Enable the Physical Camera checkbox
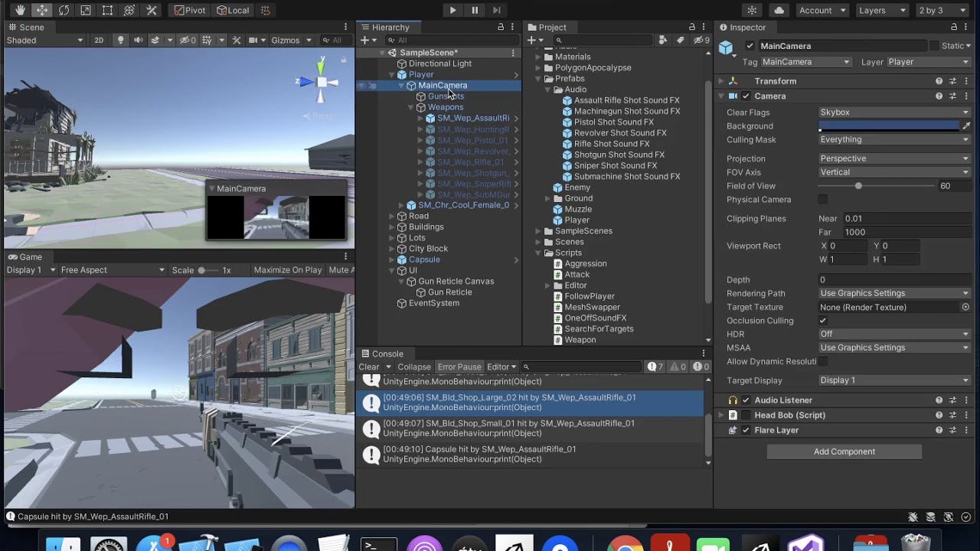This screenshot has height=551, width=980. [x=823, y=200]
